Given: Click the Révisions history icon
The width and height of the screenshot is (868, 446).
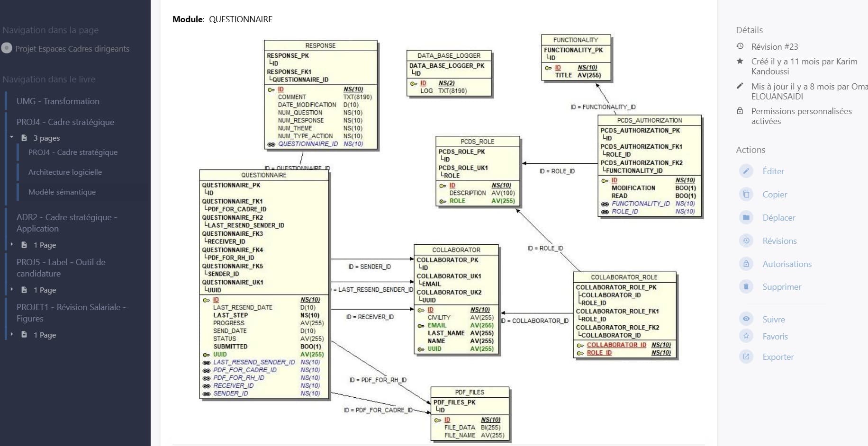Looking at the screenshot, I should [x=746, y=241].
